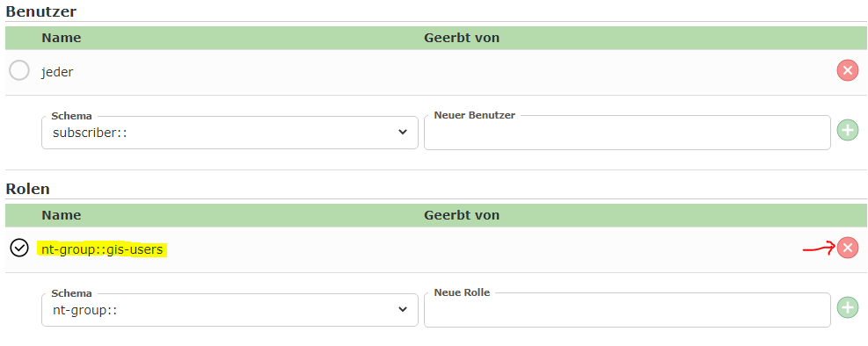Click Geerbt von header in Rolen table
The width and height of the screenshot is (868, 346).
click(x=462, y=215)
